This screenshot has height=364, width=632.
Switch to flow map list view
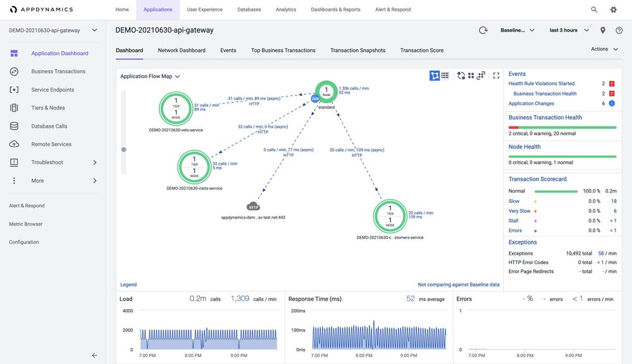pyautogui.click(x=445, y=75)
